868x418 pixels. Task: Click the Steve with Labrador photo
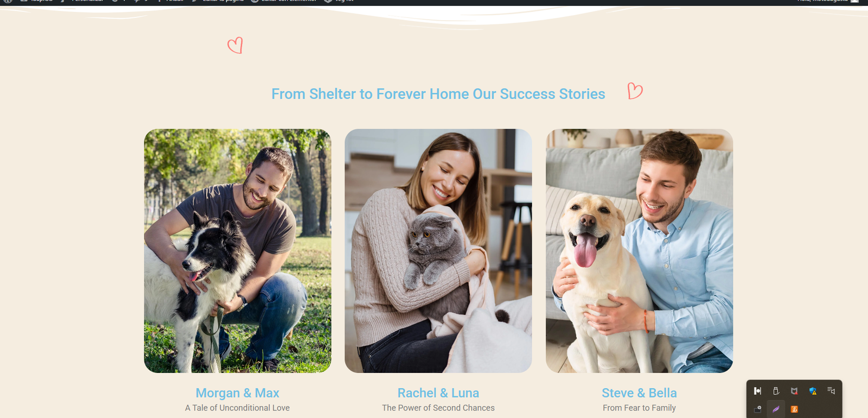(x=639, y=251)
